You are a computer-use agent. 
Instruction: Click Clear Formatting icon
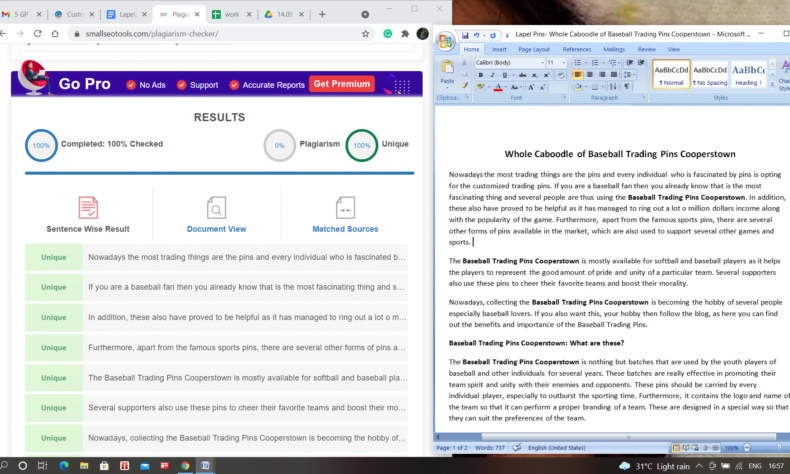point(561,75)
